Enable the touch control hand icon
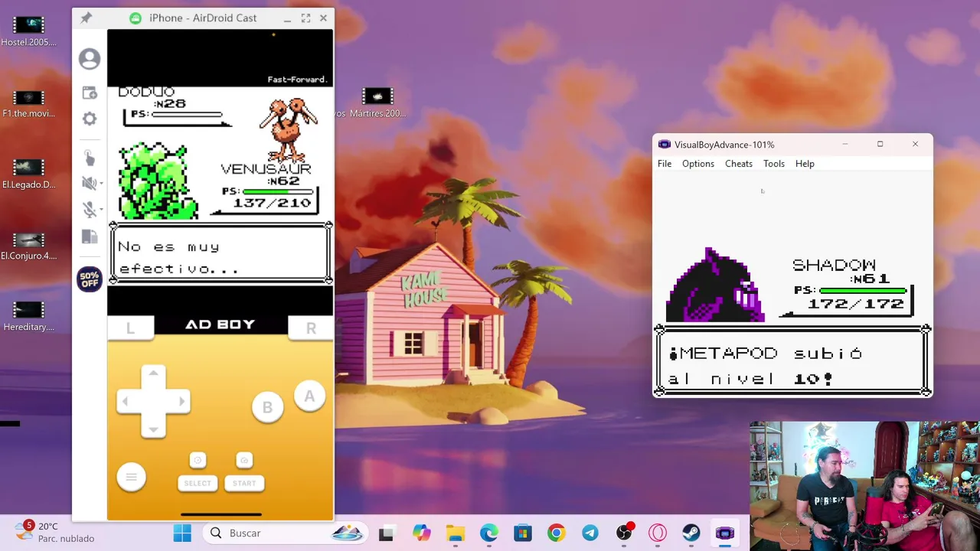The width and height of the screenshot is (980, 551). click(90, 158)
